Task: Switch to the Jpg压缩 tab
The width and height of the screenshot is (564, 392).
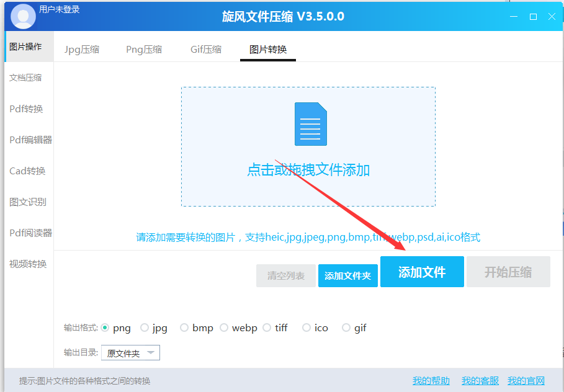Action: click(81, 48)
